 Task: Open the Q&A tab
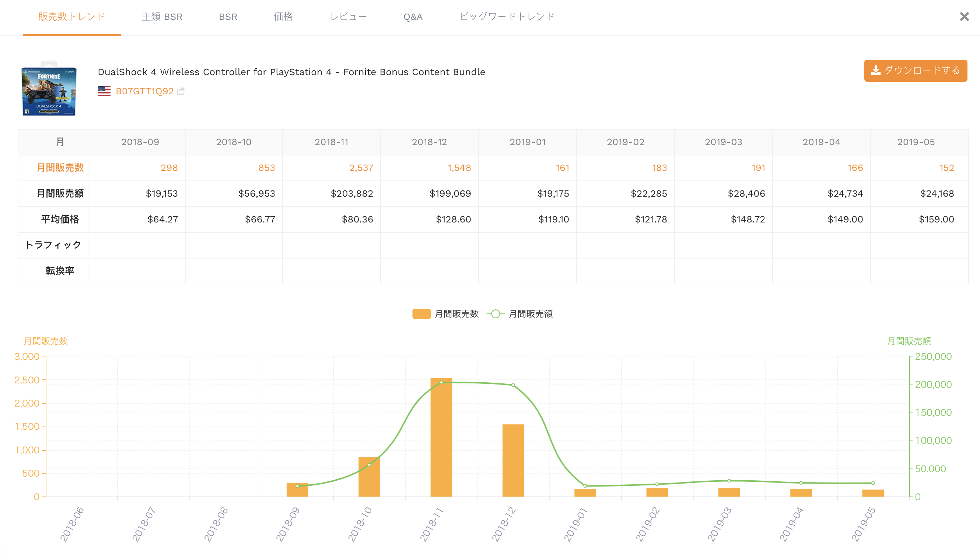pyautogui.click(x=413, y=17)
